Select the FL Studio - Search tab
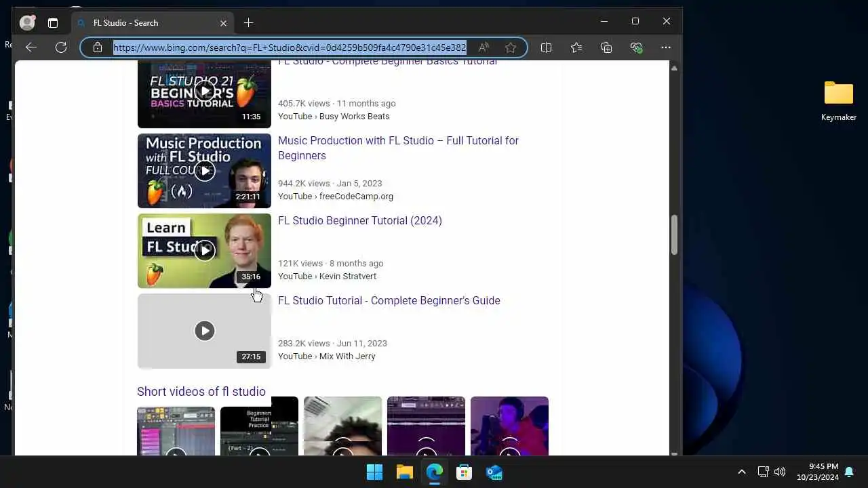 [x=152, y=22]
